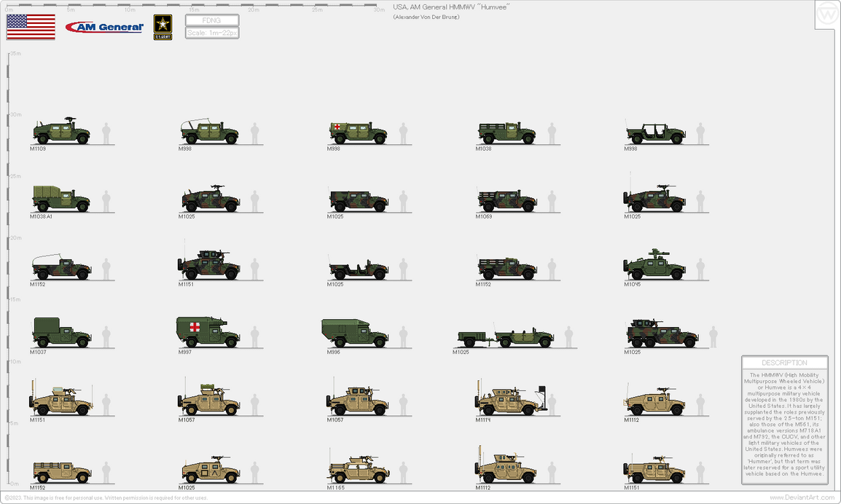
Task: Click the U.S. Army star emblem
Action: (x=163, y=28)
